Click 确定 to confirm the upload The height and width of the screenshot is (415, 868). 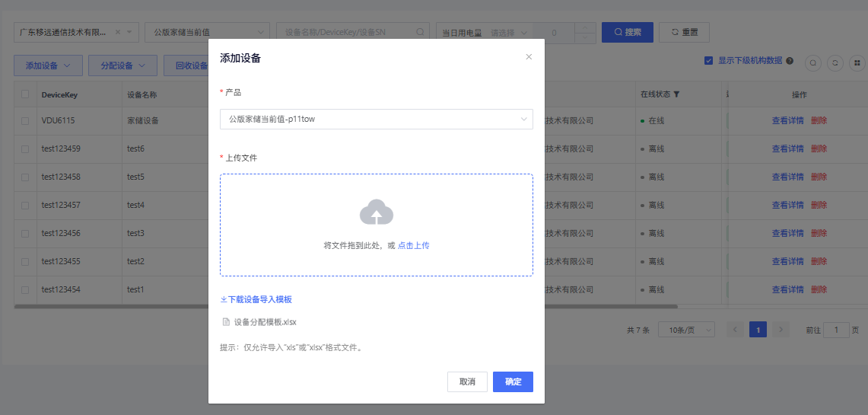513,381
